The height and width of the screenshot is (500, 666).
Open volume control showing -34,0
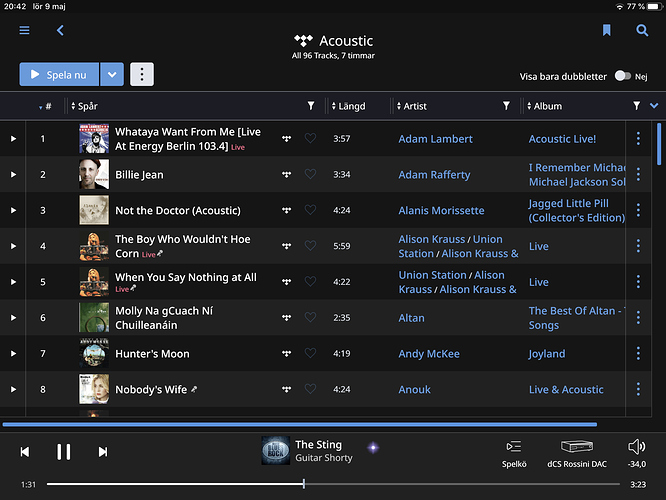(x=637, y=454)
